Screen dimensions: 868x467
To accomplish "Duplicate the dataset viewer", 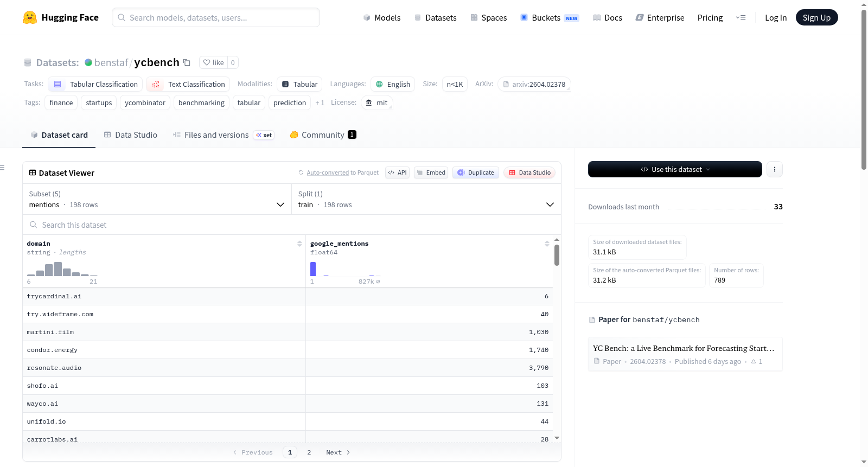I will pos(476,172).
